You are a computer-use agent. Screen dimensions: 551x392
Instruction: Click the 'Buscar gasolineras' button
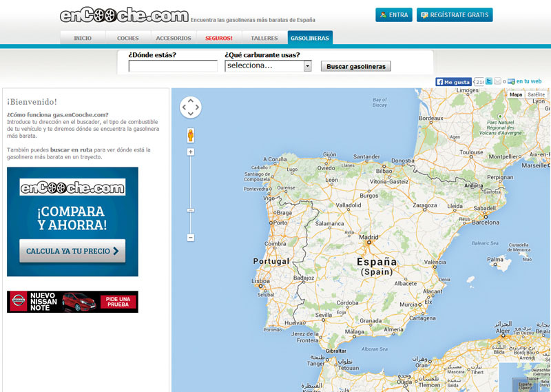(x=356, y=66)
